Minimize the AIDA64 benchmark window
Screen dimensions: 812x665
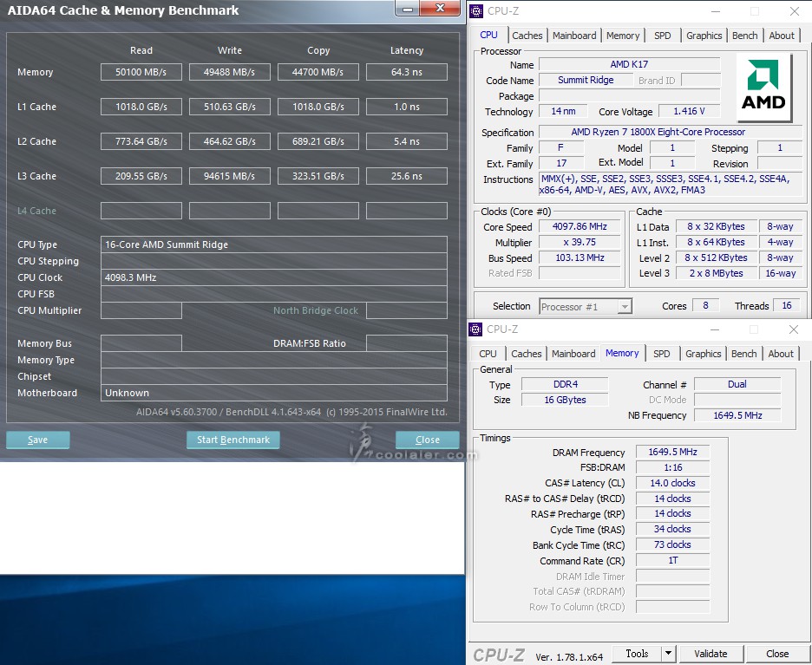point(408,9)
